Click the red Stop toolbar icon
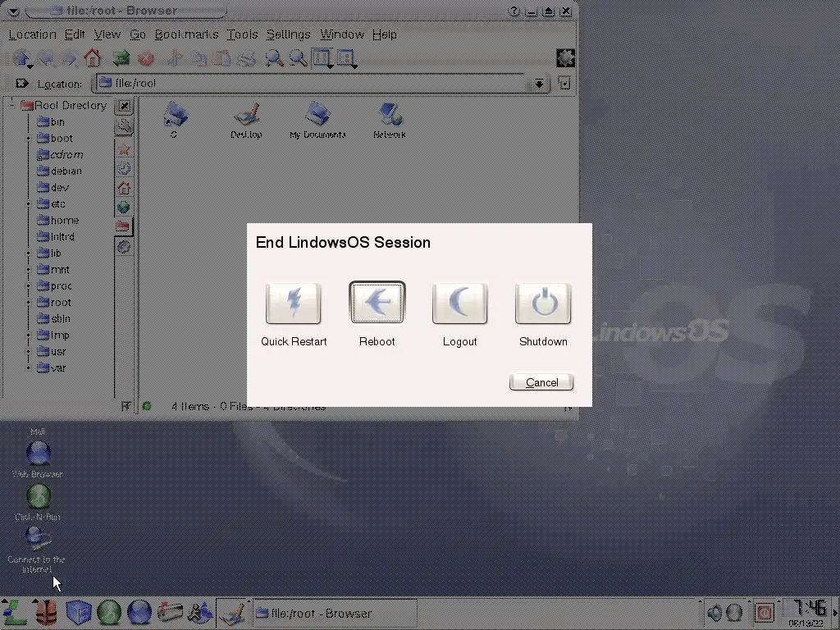This screenshot has height=630, width=840. point(145,58)
